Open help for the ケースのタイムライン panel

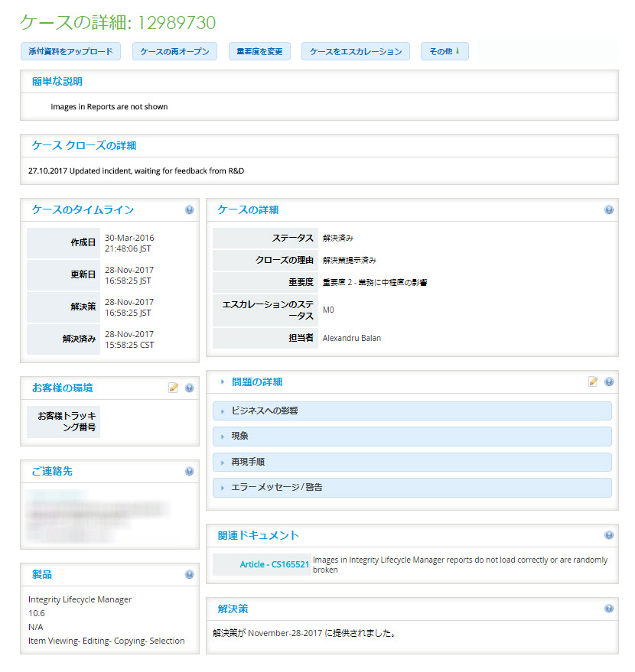point(189,209)
